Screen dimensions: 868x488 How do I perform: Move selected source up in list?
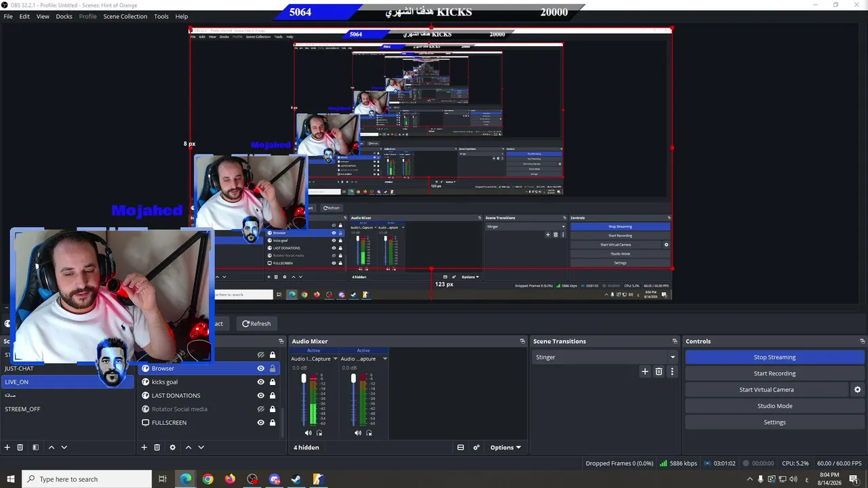point(189,447)
